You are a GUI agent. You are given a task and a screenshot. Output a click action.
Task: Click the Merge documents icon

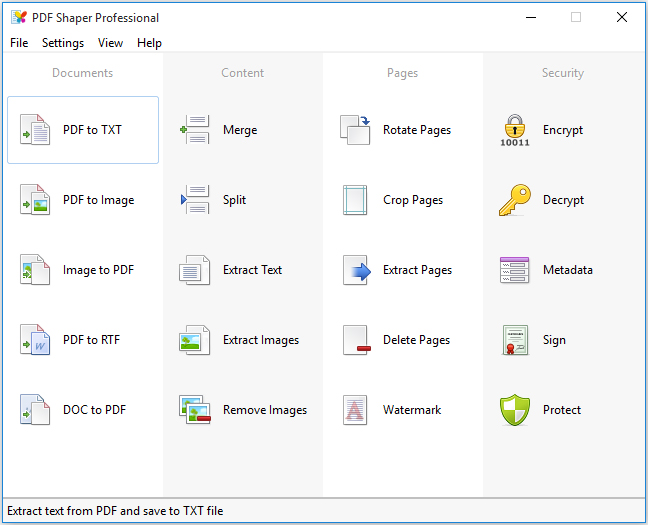tap(195, 130)
